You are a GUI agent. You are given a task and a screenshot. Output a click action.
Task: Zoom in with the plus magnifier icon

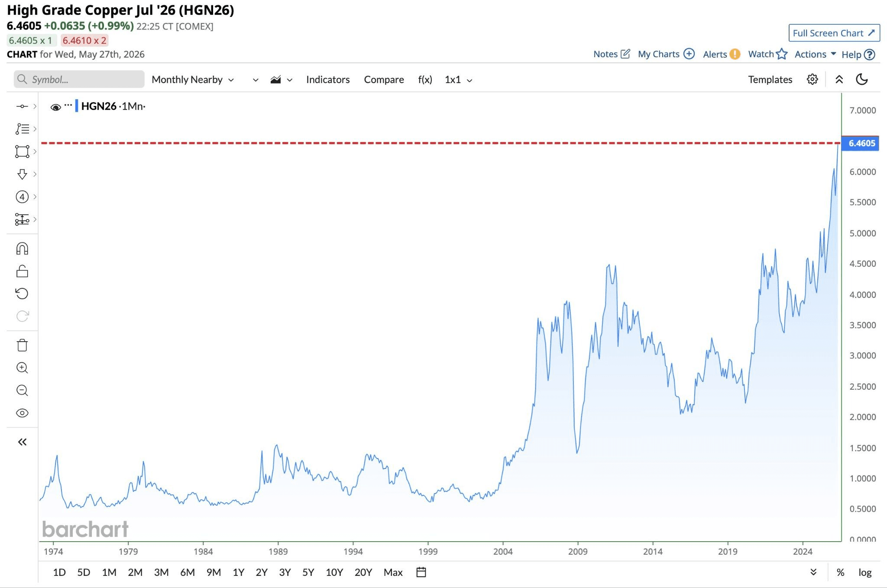22,368
